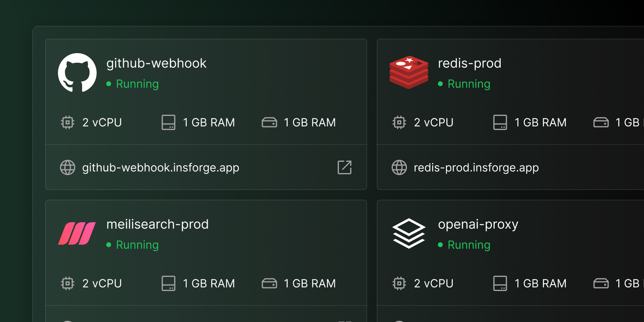Screen dimensions: 644x322
Task: Select the meilisearch-prod service title
Action: coord(157,224)
